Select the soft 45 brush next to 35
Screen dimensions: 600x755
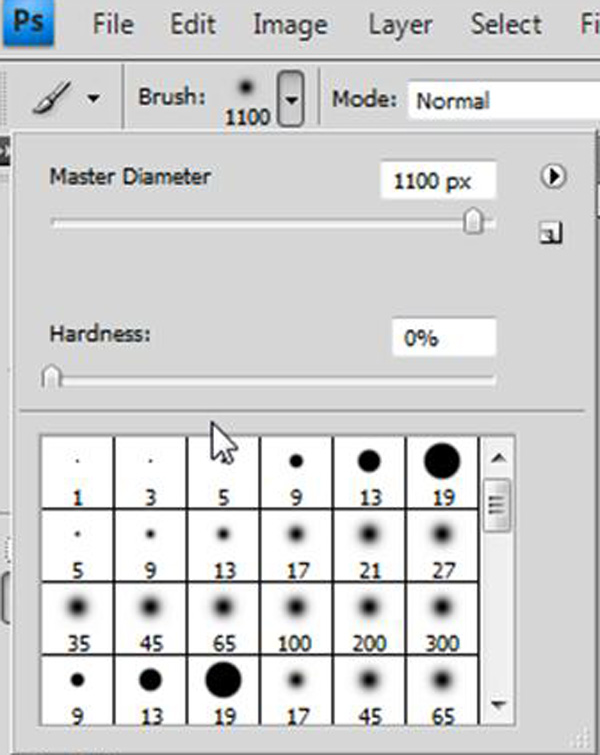[x=150, y=619]
